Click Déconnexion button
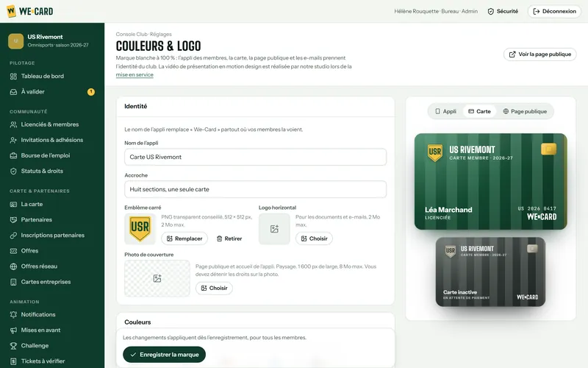The width and height of the screenshot is (588, 368). (554, 11)
